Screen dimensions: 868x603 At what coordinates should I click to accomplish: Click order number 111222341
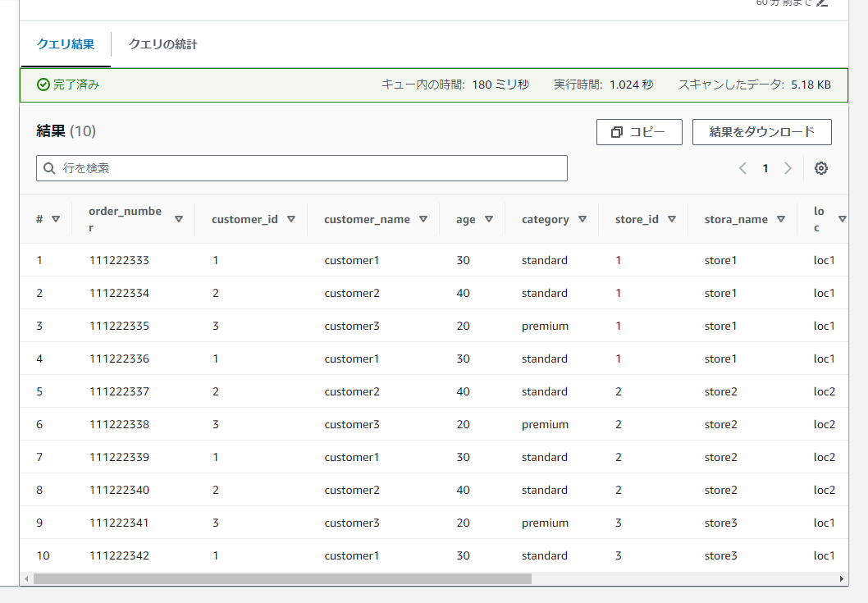[x=119, y=523]
